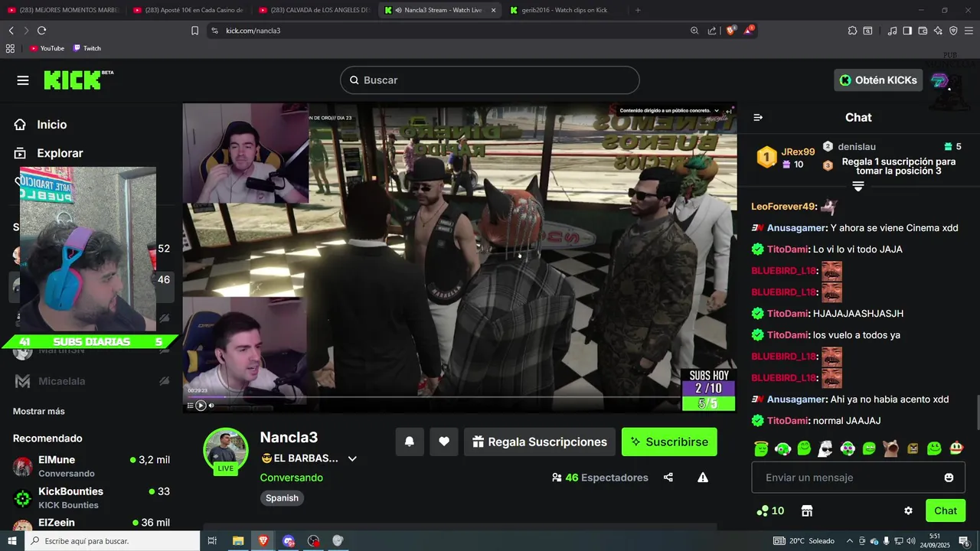Switch to Aposté 10€ browser tab
The height and width of the screenshot is (551, 980).
pyautogui.click(x=188, y=10)
